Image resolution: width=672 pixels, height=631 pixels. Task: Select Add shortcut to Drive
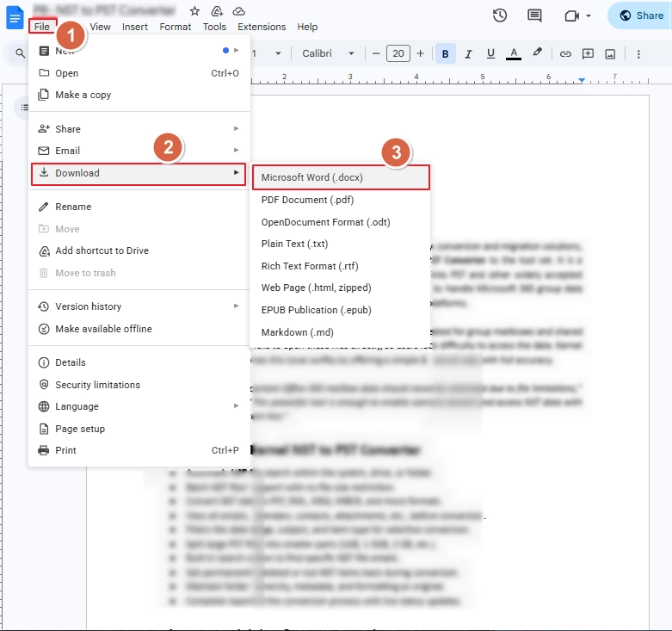click(139, 251)
